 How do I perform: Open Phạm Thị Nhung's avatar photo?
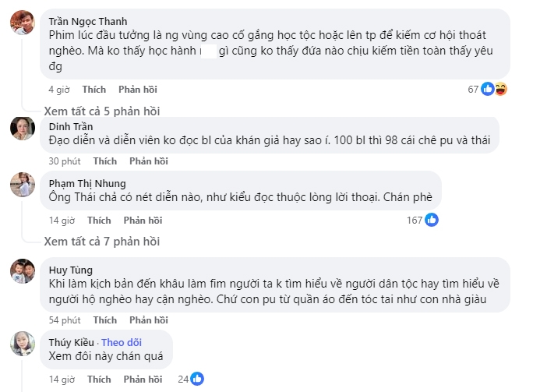23,185
